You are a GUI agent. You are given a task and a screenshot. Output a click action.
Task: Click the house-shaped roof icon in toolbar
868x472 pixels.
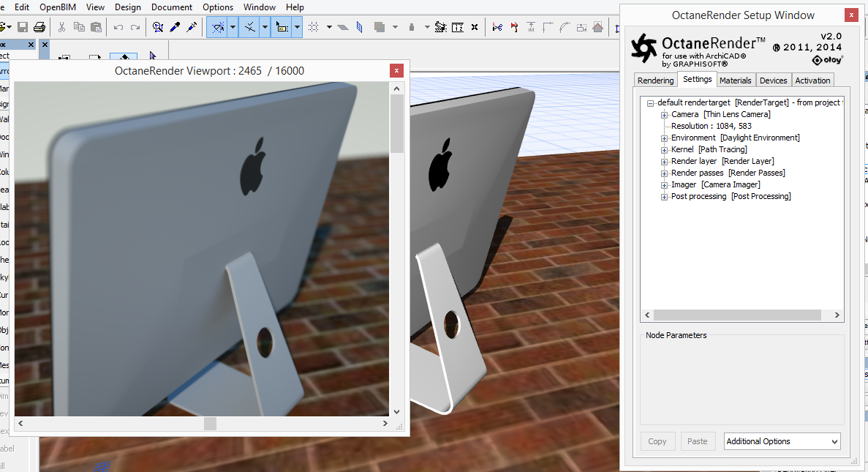pos(598,27)
